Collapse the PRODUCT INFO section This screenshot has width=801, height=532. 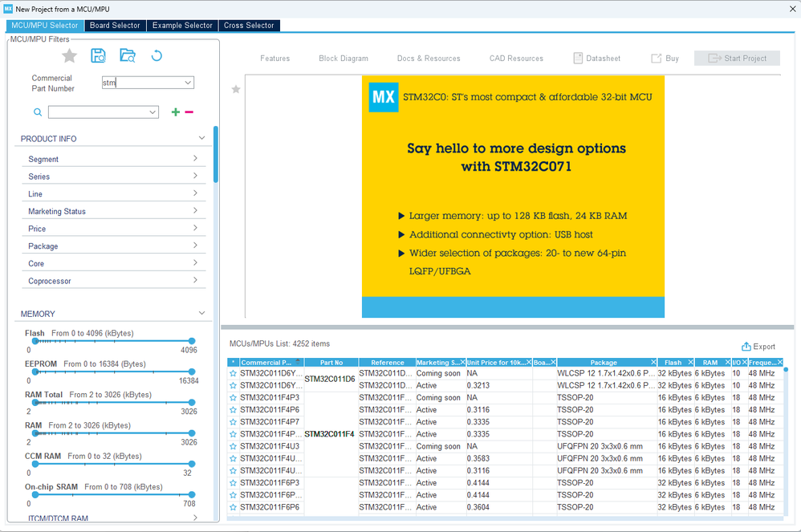coord(201,138)
